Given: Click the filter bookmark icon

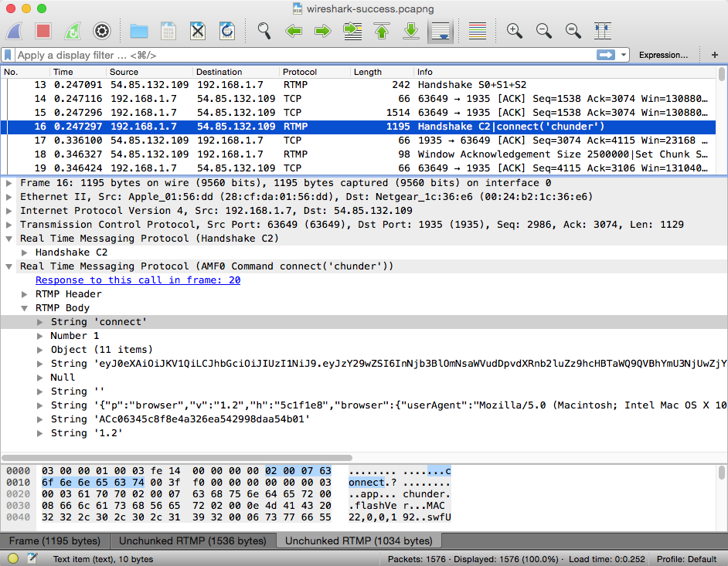Looking at the screenshot, I should click(x=8, y=55).
